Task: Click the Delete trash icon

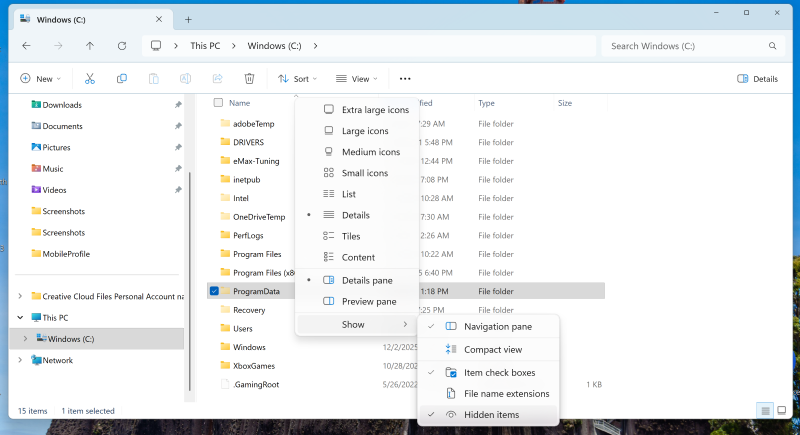Action: 249,79
